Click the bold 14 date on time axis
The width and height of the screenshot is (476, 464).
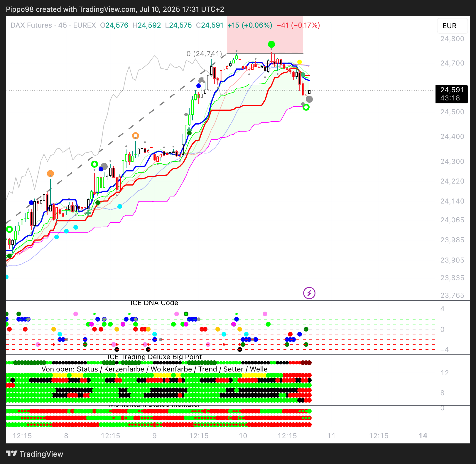pyautogui.click(x=423, y=436)
